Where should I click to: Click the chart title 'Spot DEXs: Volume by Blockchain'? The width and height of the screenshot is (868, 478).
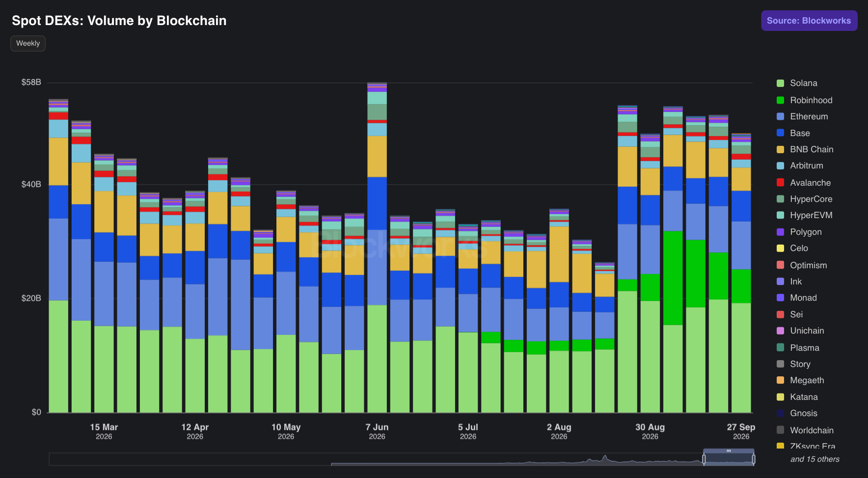pos(119,21)
